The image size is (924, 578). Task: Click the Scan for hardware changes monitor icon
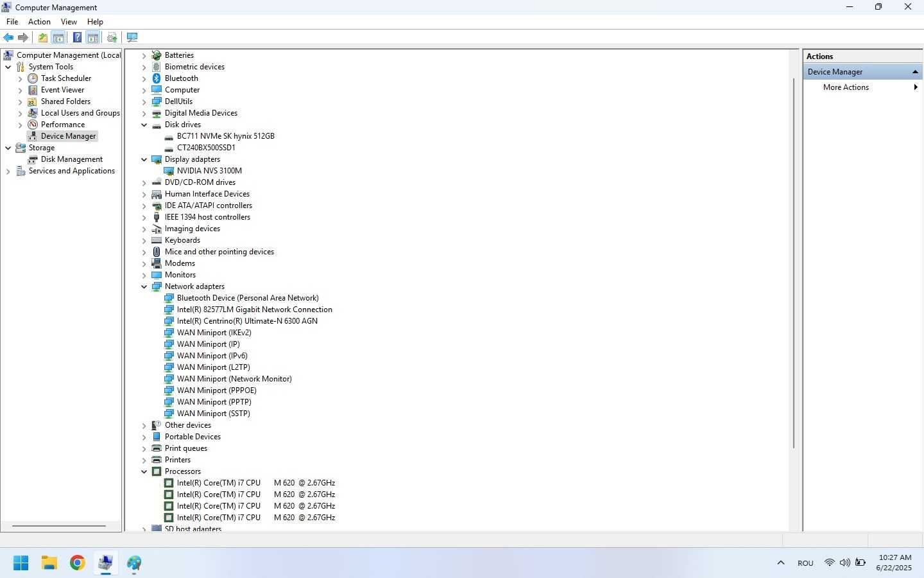tap(132, 37)
